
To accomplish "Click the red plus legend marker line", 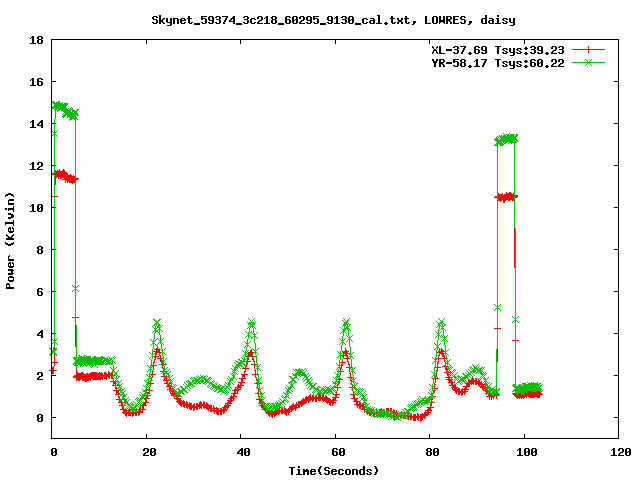I will [x=588, y=50].
